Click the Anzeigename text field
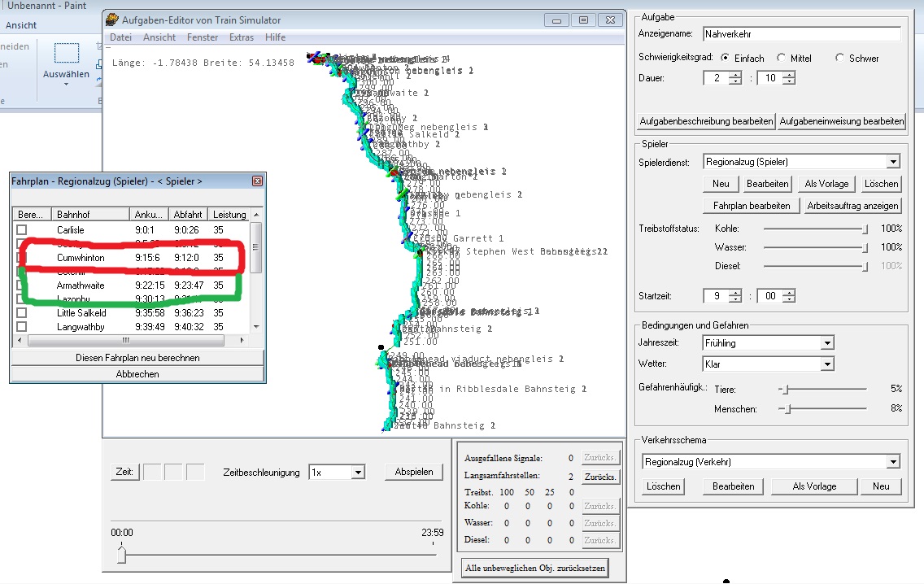 [801, 34]
